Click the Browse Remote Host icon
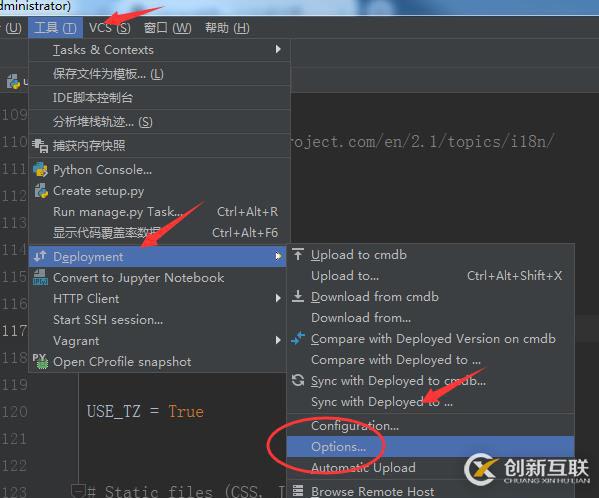This screenshot has height=498, width=599. [298, 491]
